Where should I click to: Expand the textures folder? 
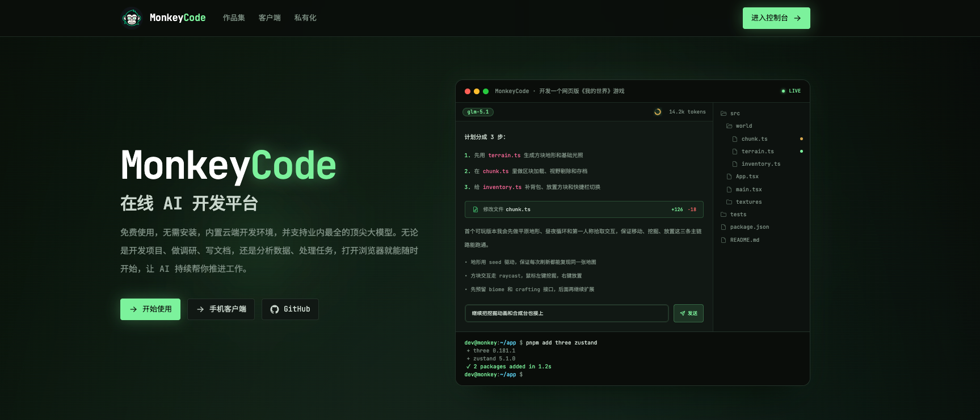(x=744, y=202)
